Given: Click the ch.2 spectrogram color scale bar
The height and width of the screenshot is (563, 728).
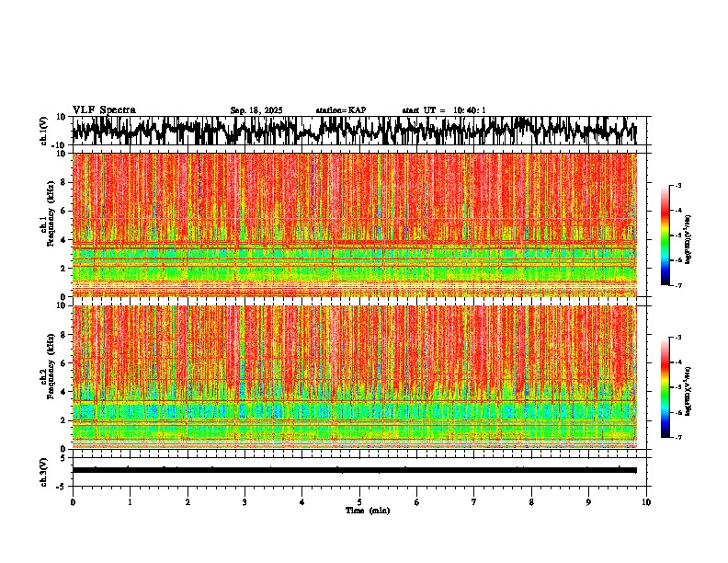Looking at the screenshot, I should pyautogui.click(x=665, y=387).
